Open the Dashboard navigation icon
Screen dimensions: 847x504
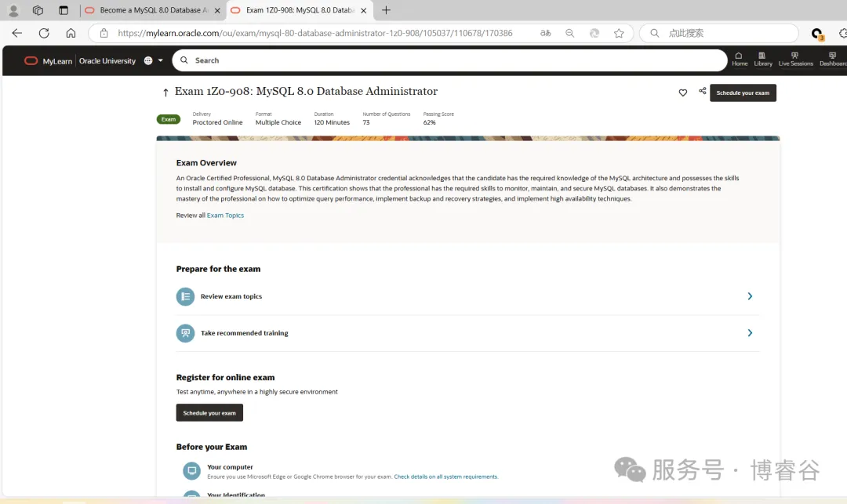[833, 60]
